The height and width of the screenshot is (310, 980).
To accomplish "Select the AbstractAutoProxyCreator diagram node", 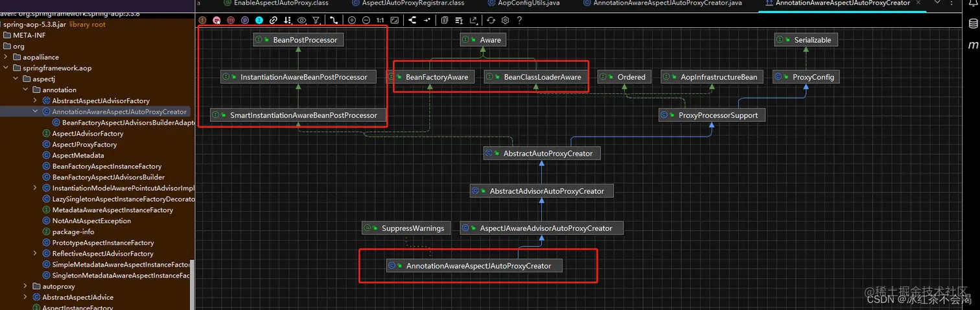I will [542, 154].
